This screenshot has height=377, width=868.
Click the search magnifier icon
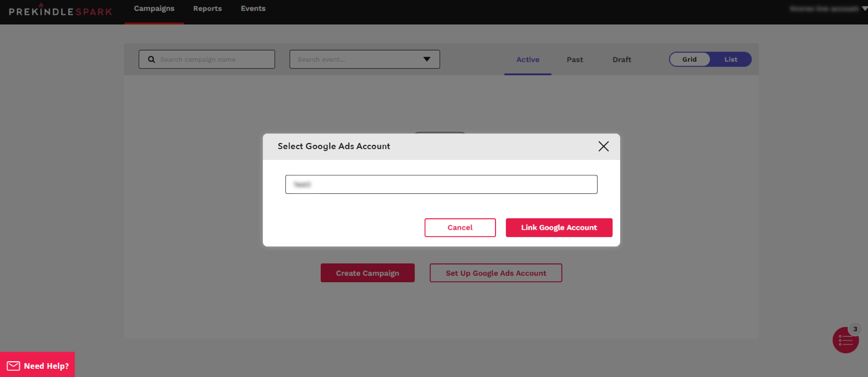pos(152,59)
